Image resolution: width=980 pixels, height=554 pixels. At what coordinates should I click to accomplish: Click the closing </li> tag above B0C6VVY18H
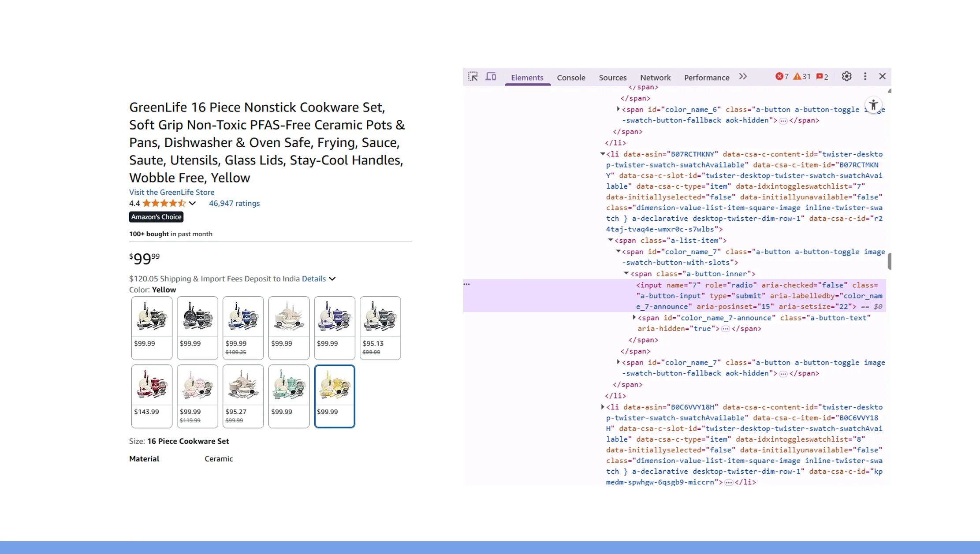[615, 396]
